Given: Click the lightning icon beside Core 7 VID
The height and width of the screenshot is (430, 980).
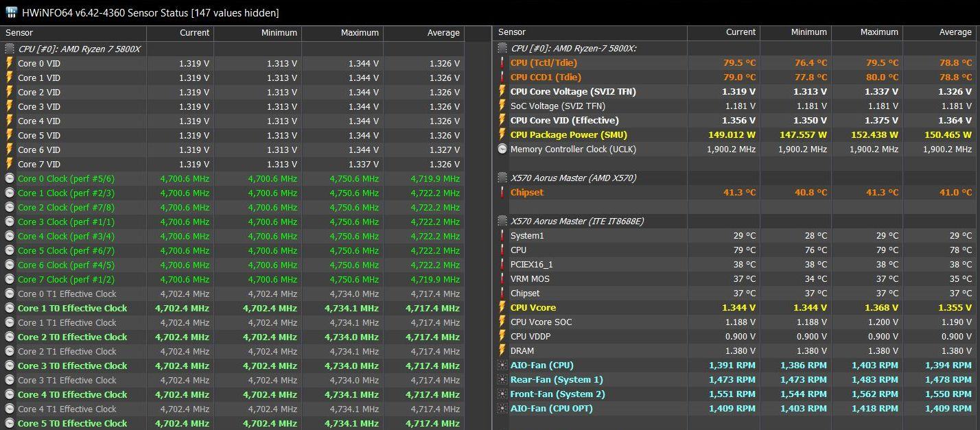Looking at the screenshot, I should click(10, 164).
